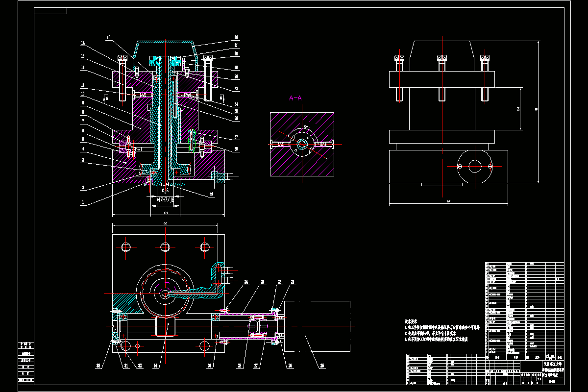
Task: Click the university name in title block
Action: click(x=553, y=364)
